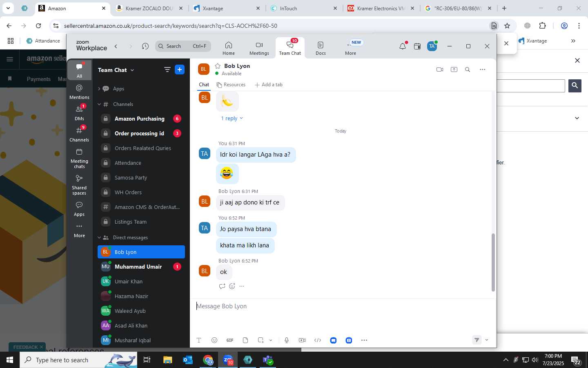
Task: Click the chat vertical scrollbar
Action: [493, 262]
